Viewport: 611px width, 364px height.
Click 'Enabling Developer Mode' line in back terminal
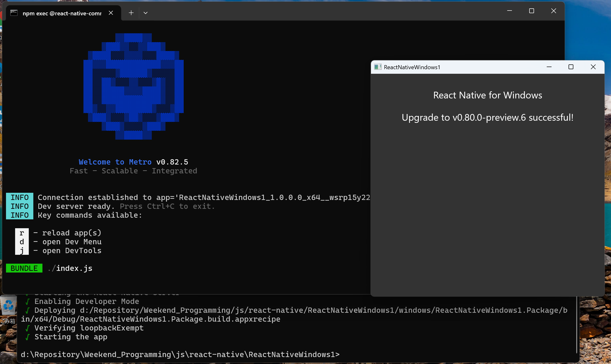pos(87,301)
